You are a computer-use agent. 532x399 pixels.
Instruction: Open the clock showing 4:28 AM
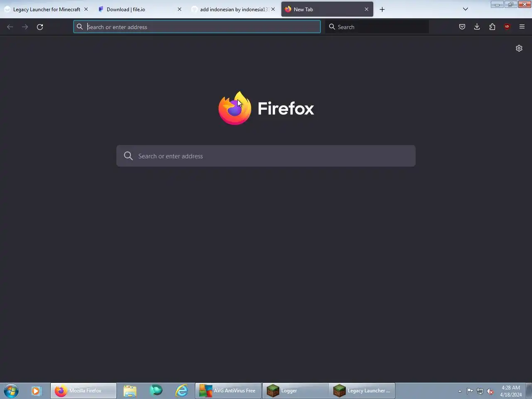click(511, 391)
